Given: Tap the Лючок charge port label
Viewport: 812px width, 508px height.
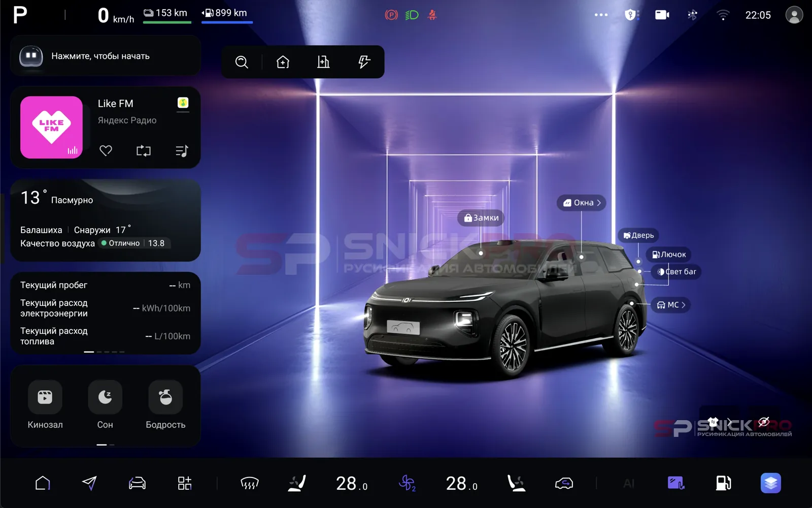Looking at the screenshot, I should (669, 255).
